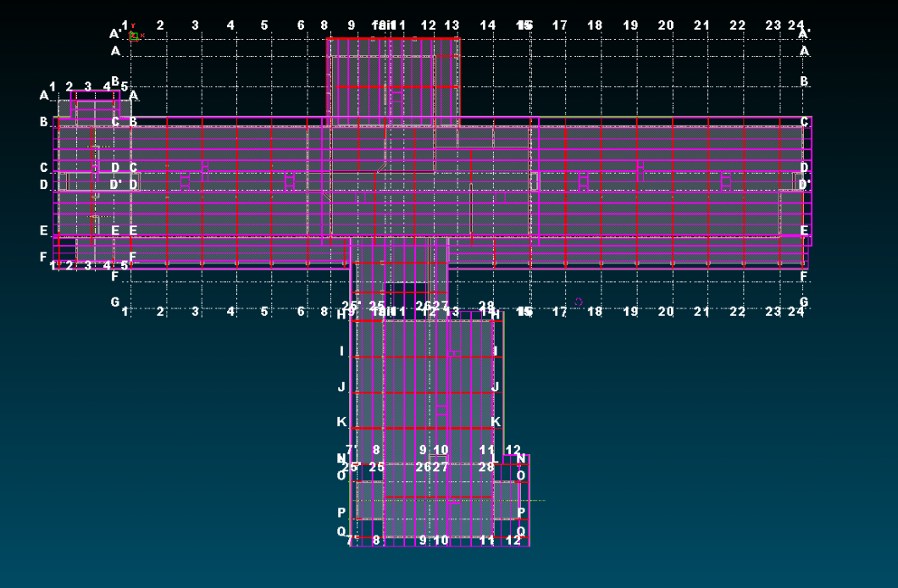898x588 pixels.
Task: Pick grid label 6 in top row
Action: tap(301, 25)
